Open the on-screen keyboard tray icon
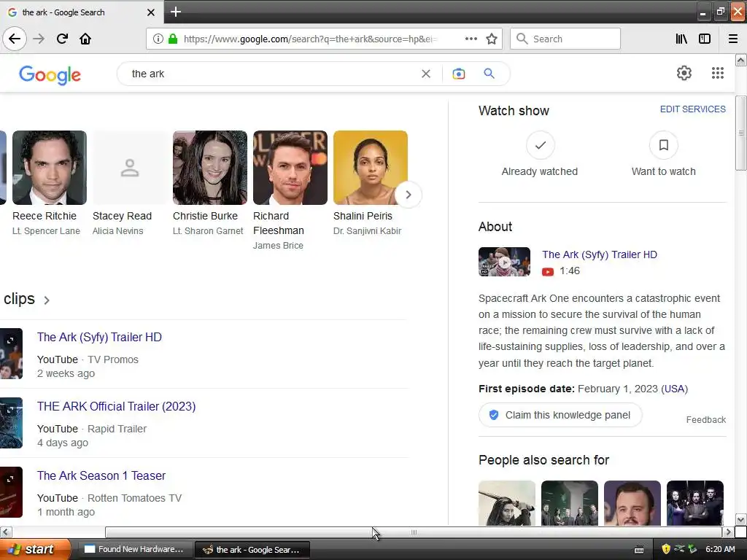The image size is (747, 560). click(x=639, y=550)
